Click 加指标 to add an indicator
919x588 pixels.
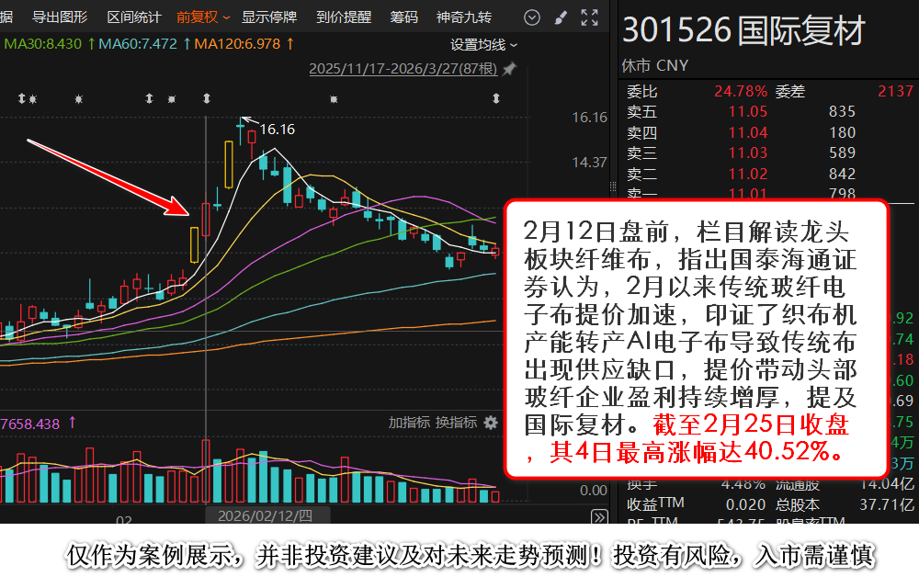pos(408,423)
